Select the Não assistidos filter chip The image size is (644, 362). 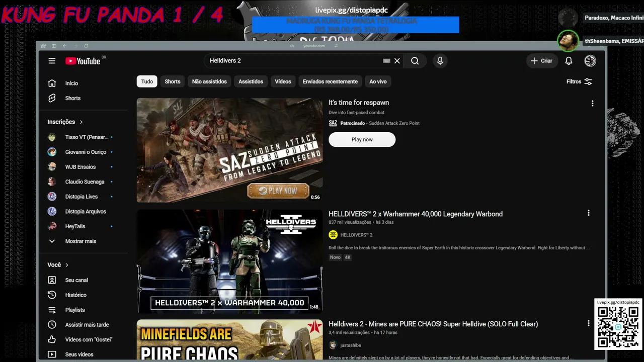tap(209, 81)
